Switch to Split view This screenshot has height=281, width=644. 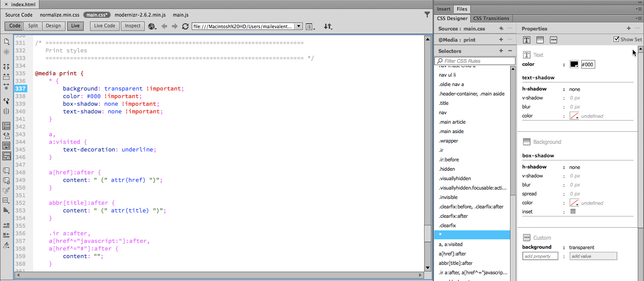[32, 26]
